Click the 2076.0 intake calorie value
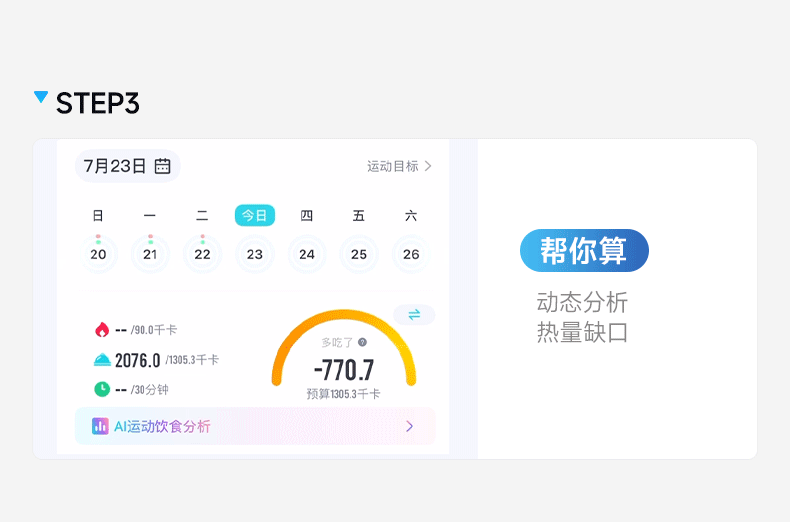 138,360
